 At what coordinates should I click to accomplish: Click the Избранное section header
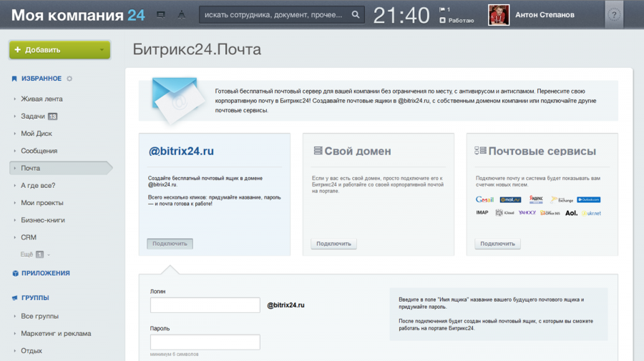(x=42, y=79)
